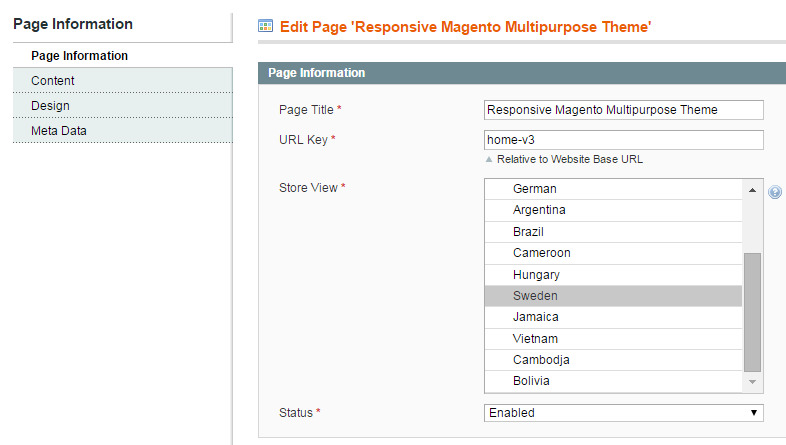Click into the Page Title field

[x=624, y=110]
